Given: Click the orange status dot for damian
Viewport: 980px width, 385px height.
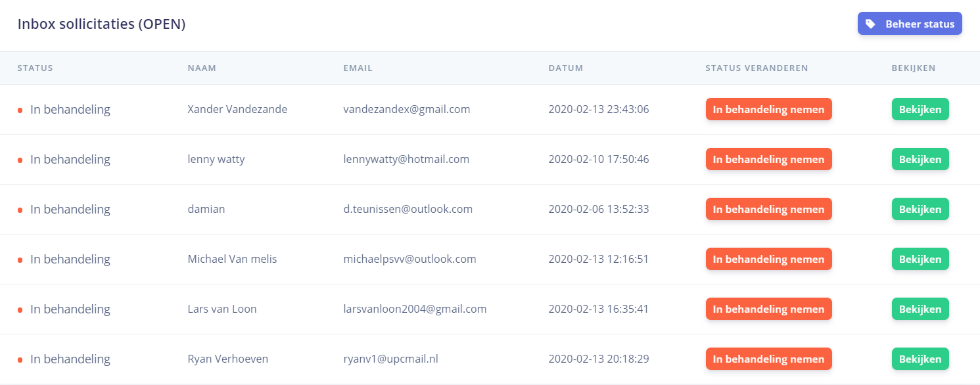Looking at the screenshot, I should pos(20,210).
